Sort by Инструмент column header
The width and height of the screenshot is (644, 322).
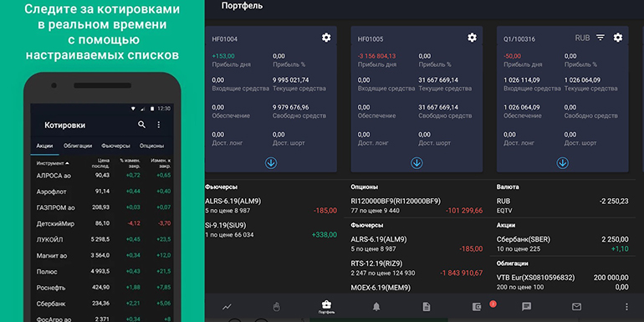point(53,163)
